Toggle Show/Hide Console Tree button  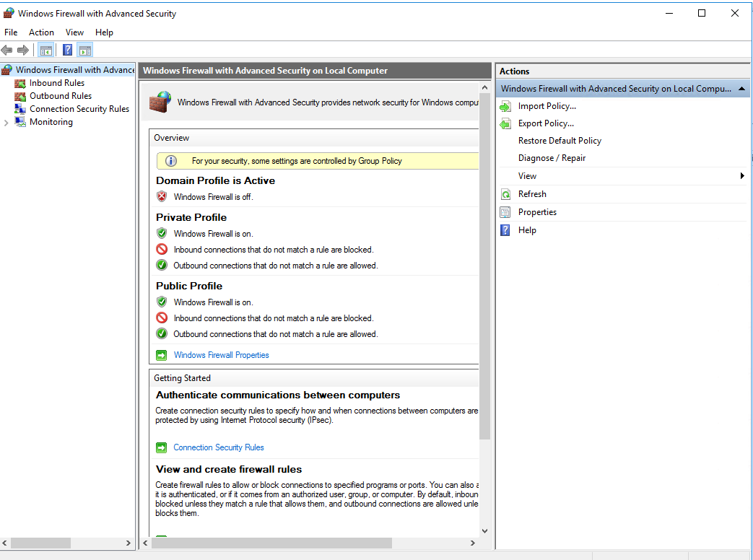[46, 51]
